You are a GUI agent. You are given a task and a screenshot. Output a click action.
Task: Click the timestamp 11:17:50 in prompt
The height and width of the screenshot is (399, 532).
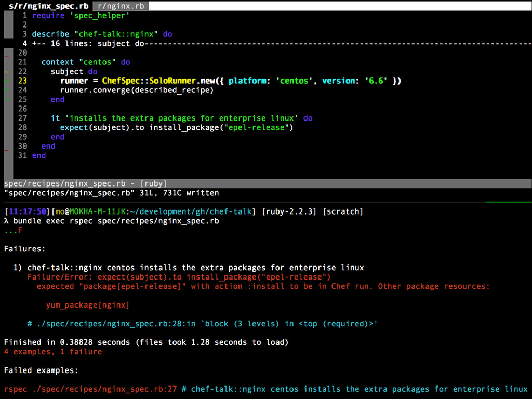[x=27, y=212]
